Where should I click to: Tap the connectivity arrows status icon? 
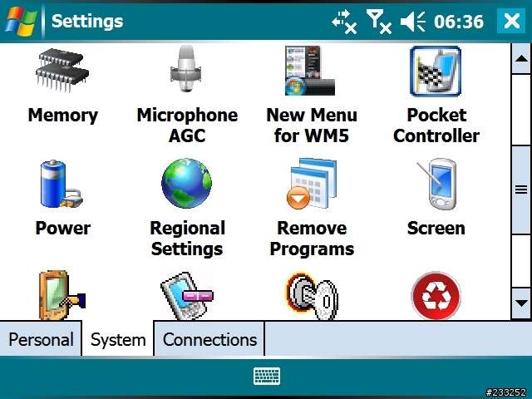click(x=344, y=22)
